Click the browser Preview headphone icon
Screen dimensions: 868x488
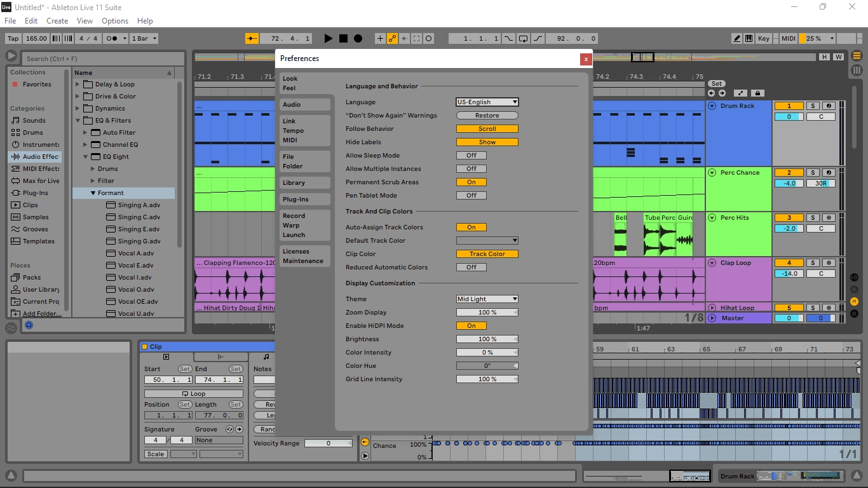(x=29, y=325)
